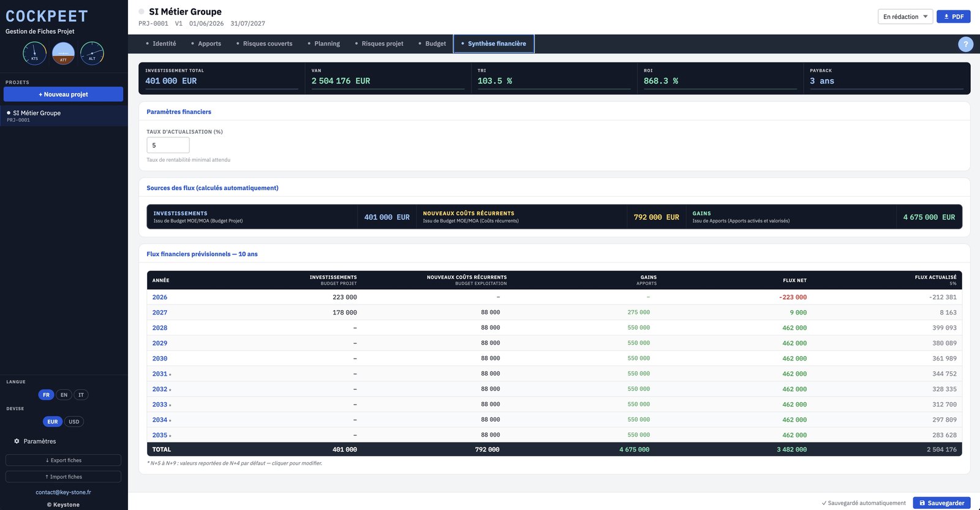The image size is (980, 510).
Task: Open contact@key-stone.fr email link
Action: coord(63,492)
